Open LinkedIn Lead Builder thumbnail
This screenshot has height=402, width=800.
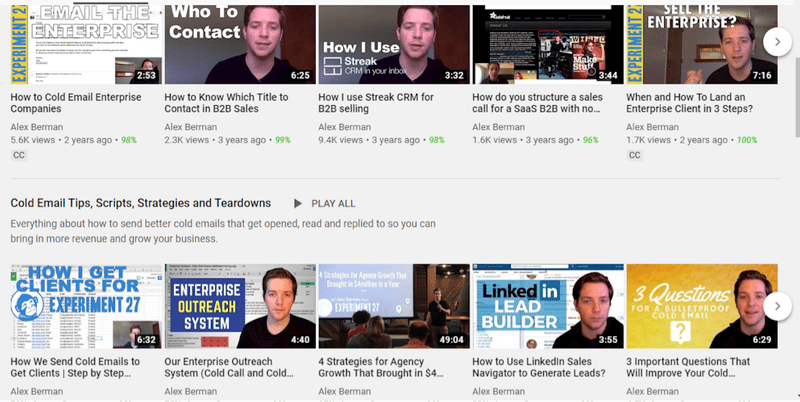pyautogui.click(x=548, y=306)
